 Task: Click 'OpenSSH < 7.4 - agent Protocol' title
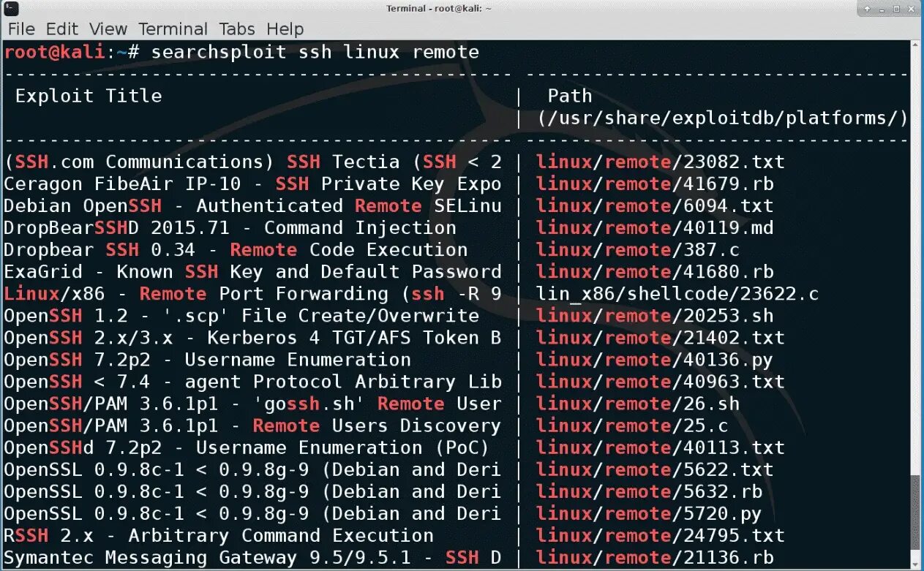[253, 382]
